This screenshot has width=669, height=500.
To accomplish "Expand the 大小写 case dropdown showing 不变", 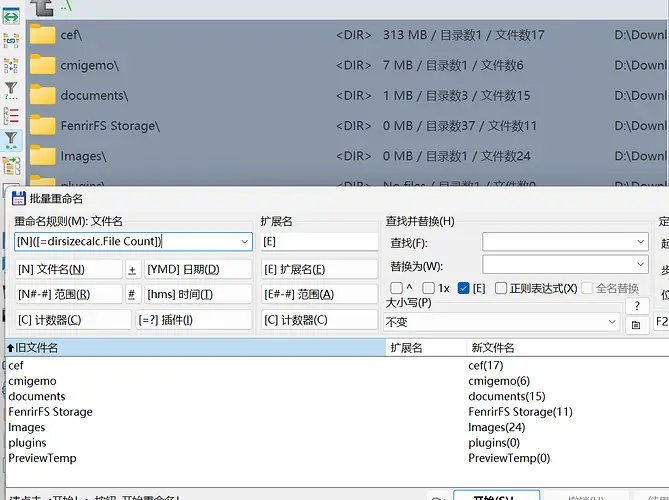I will tap(611, 322).
